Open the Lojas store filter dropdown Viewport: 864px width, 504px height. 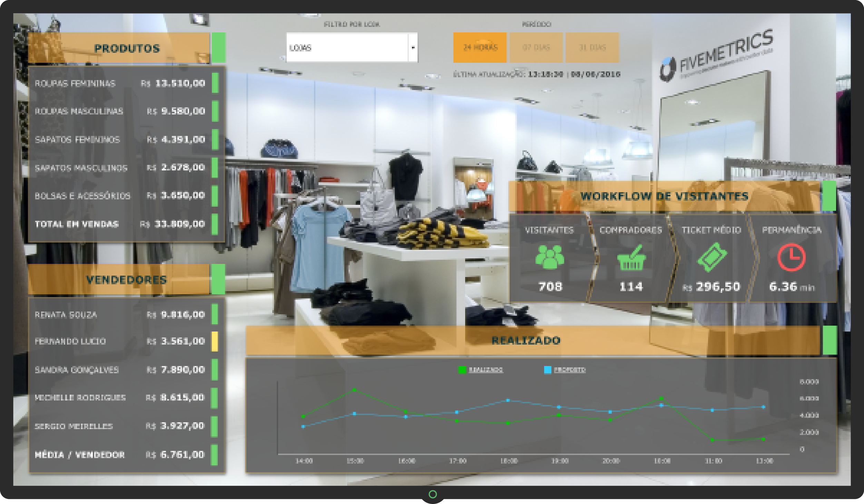pyautogui.click(x=352, y=48)
